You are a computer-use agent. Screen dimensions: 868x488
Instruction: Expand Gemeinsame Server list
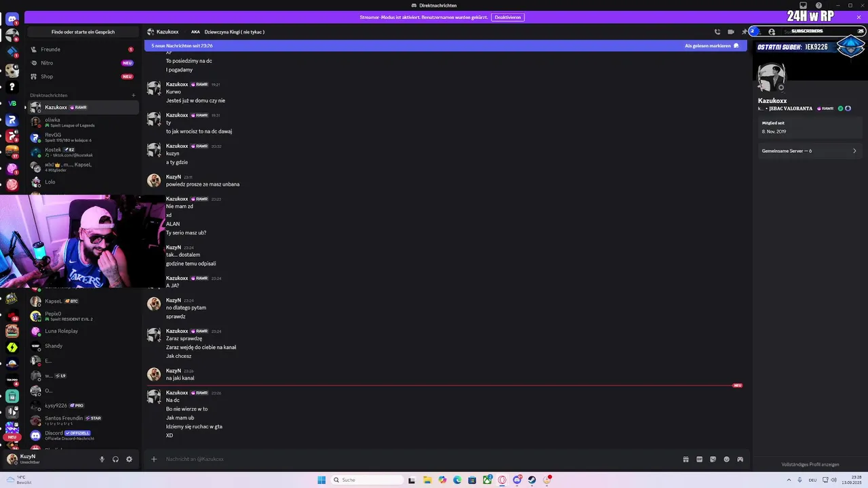click(x=809, y=151)
